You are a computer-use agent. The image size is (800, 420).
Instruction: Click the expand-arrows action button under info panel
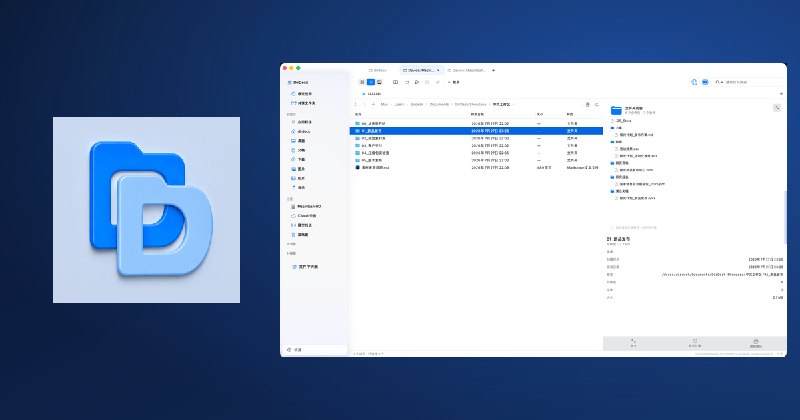pos(633,343)
